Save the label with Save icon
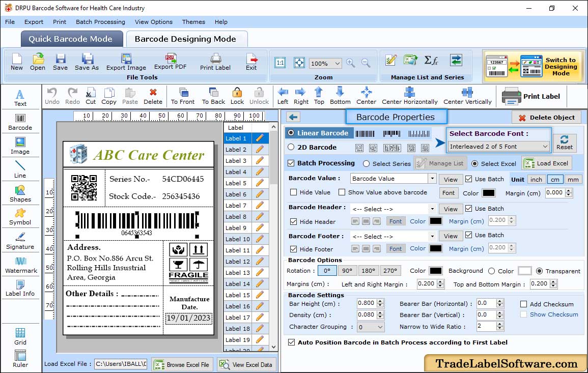 [61, 62]
